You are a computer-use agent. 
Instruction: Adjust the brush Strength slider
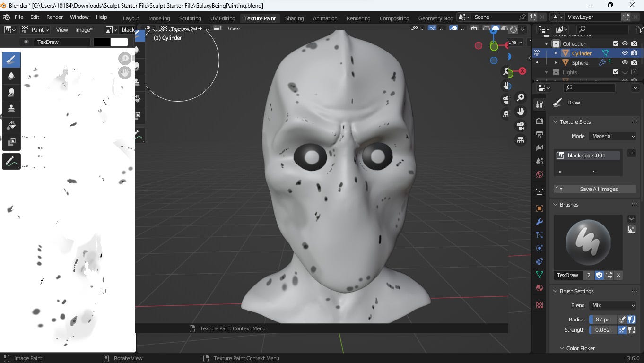(603, 330)
